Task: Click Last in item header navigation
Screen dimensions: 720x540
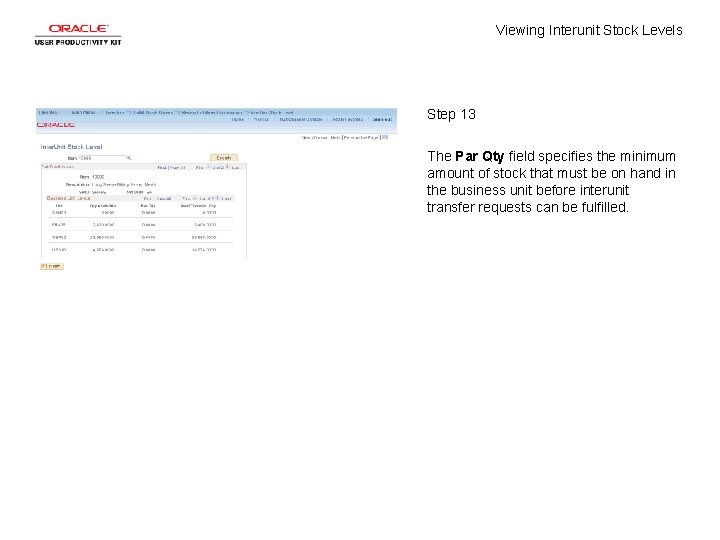Action: [x=236, y=168]
